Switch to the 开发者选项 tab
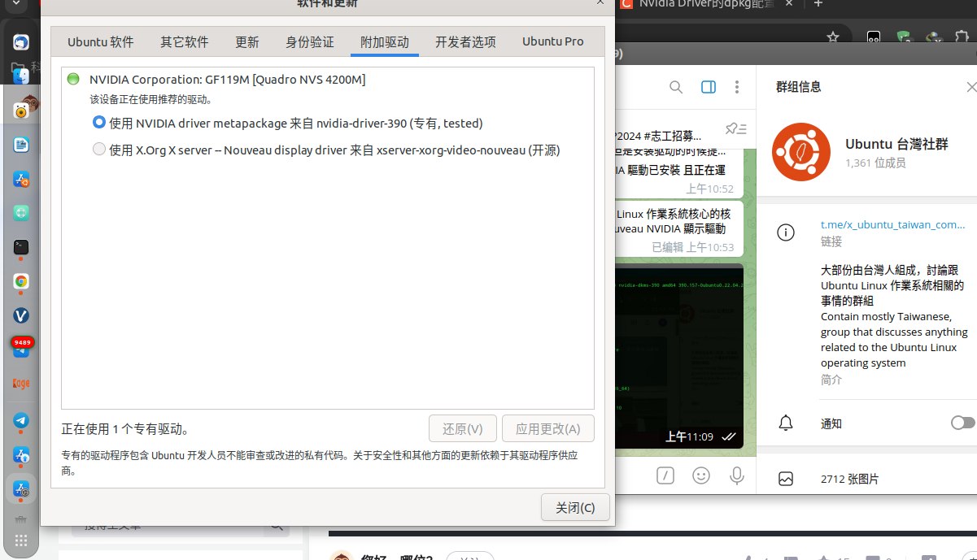Image resolution: width=977 pixels, height=560 pixels. click(465, 41)
